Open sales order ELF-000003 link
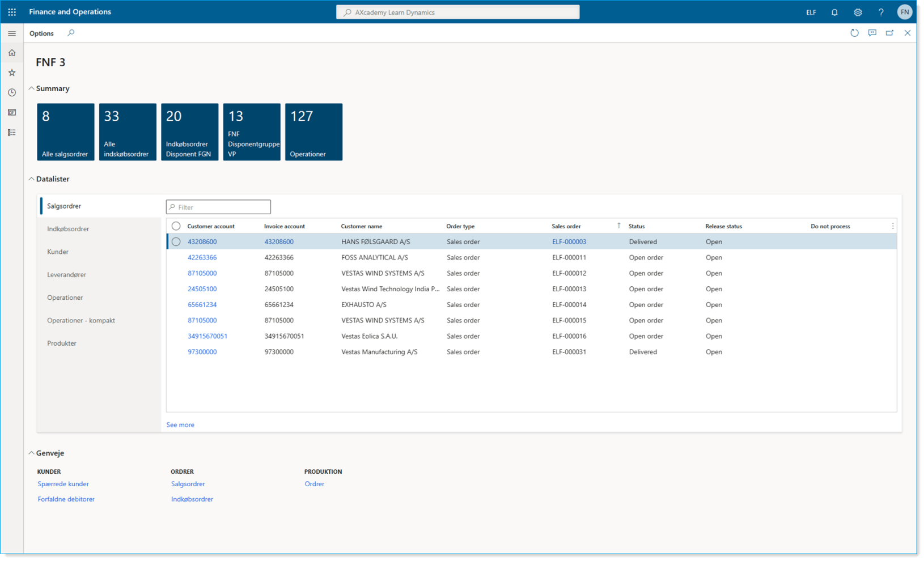 (x=569, y=241)
